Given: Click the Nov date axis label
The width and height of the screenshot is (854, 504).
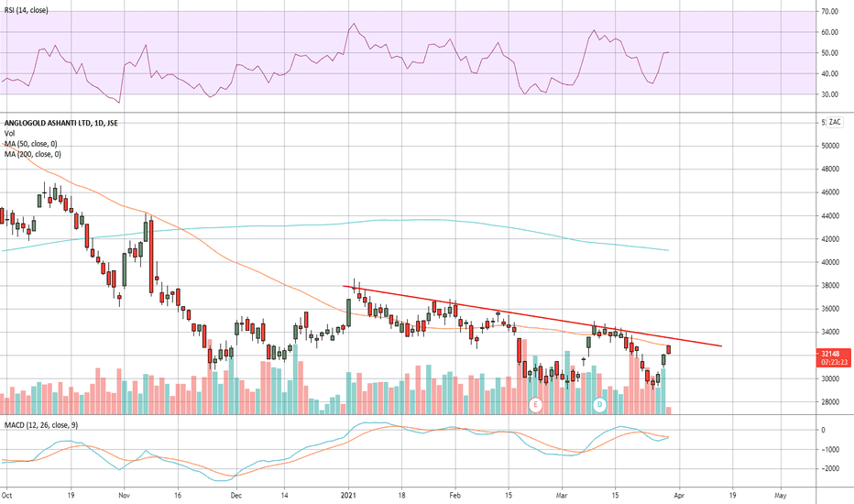Looking at the screenshot, I should pos(125,495).
